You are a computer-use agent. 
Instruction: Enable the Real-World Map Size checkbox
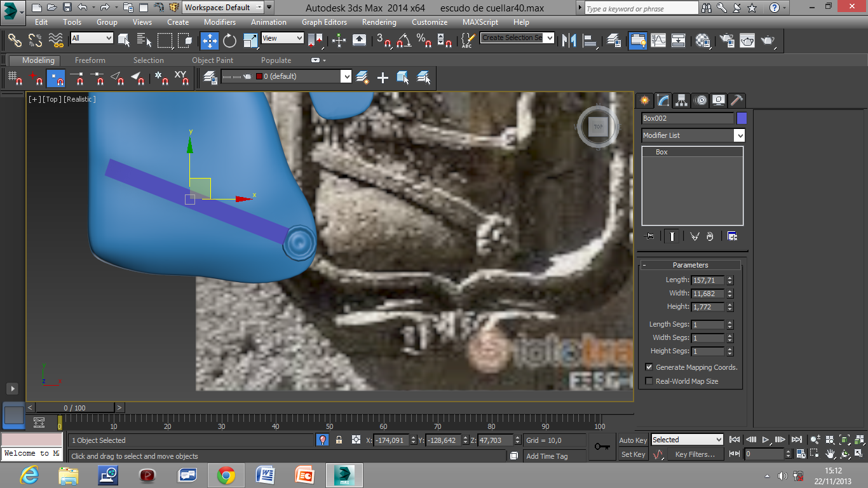649,381
